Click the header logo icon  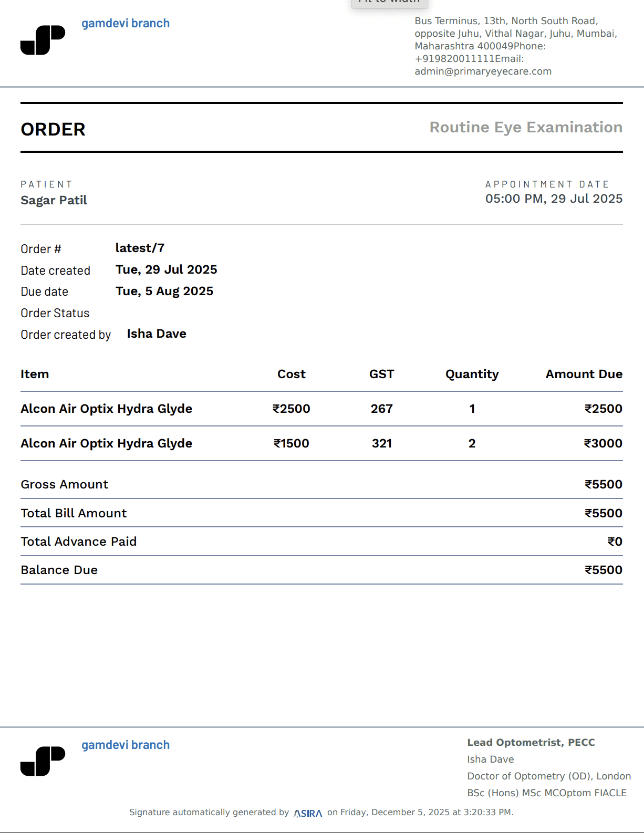tap(43, 40)
